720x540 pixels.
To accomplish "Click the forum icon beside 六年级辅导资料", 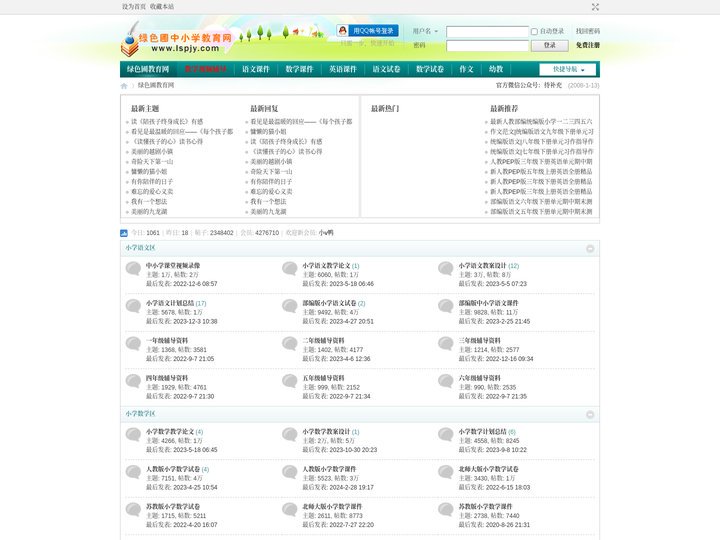I will [x=446, y=381].
